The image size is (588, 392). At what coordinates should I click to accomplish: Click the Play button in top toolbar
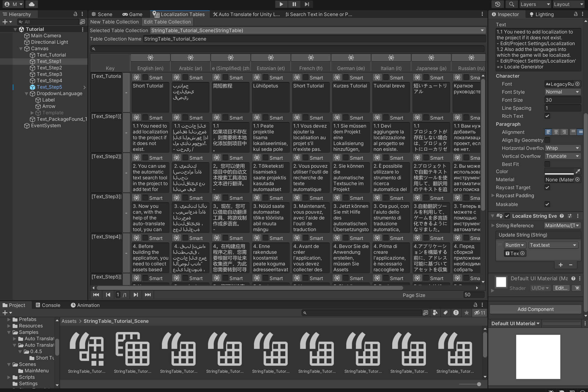click(281, 4)
